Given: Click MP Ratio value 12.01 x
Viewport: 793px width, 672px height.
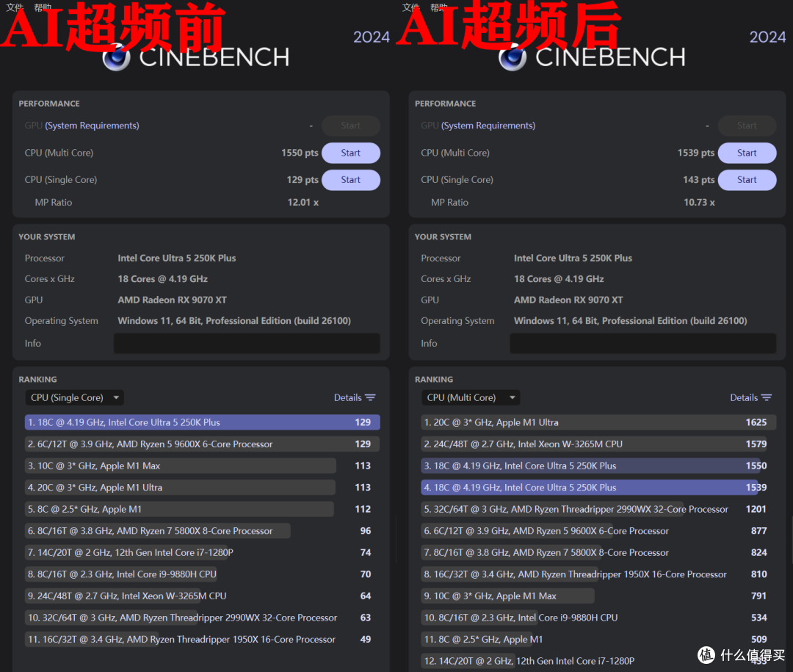Looking at the screenshot, I should coord(303,203).
